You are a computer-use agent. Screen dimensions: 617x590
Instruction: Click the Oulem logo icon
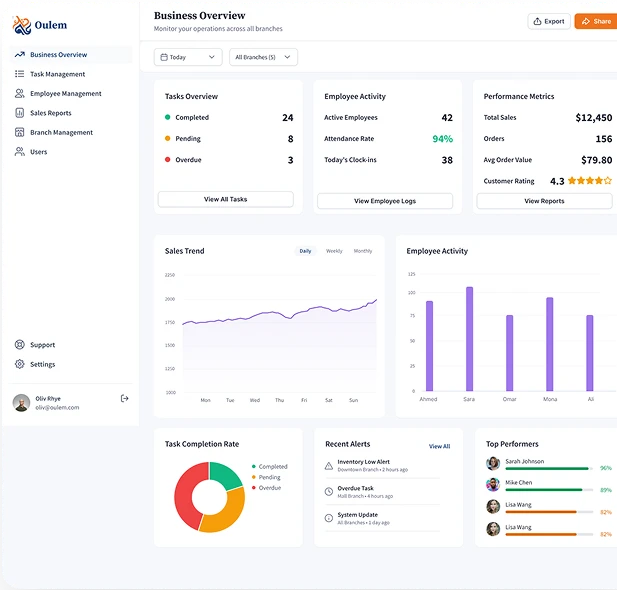[x=22, y=25]
